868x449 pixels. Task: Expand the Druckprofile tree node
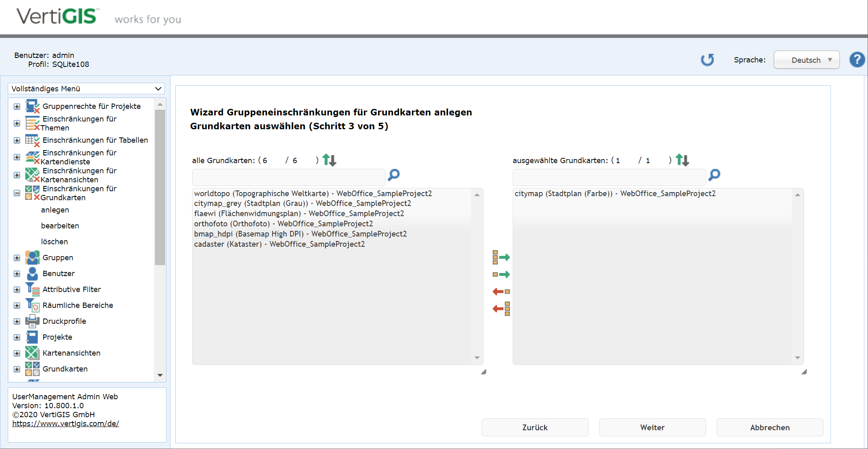point(17,321)
